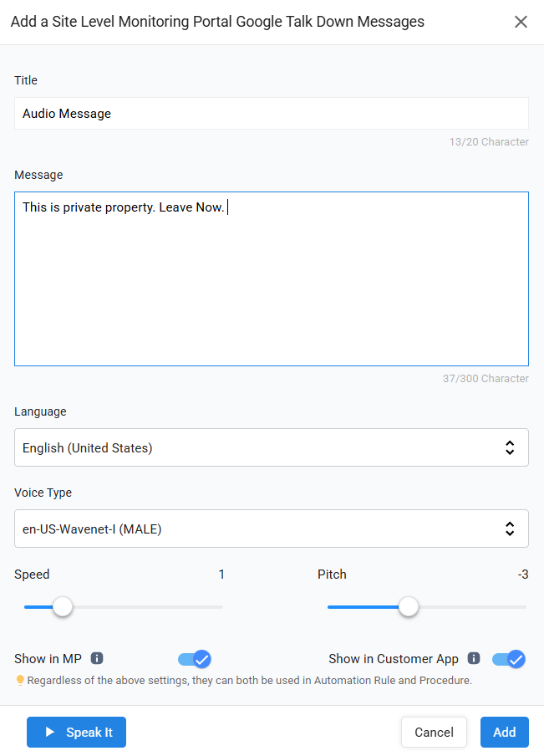
Task: Click the play triangle icon in Speak It
Action: [50, 733]
